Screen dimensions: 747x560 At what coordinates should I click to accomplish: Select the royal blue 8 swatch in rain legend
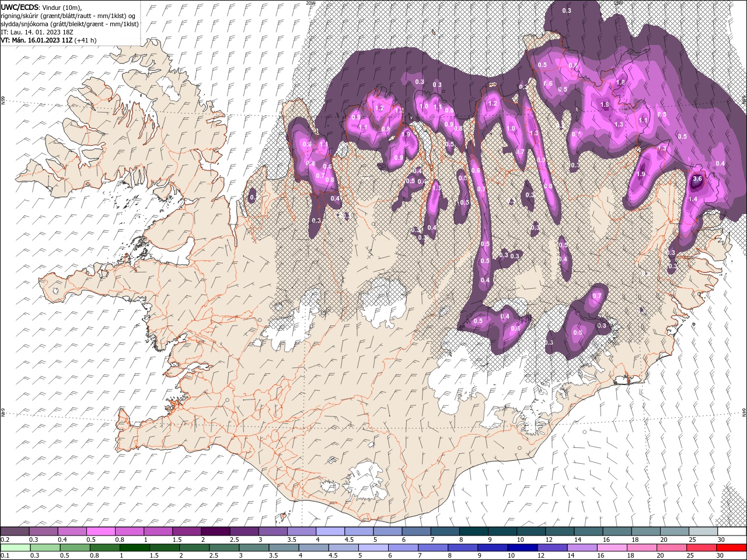(463, 547)
